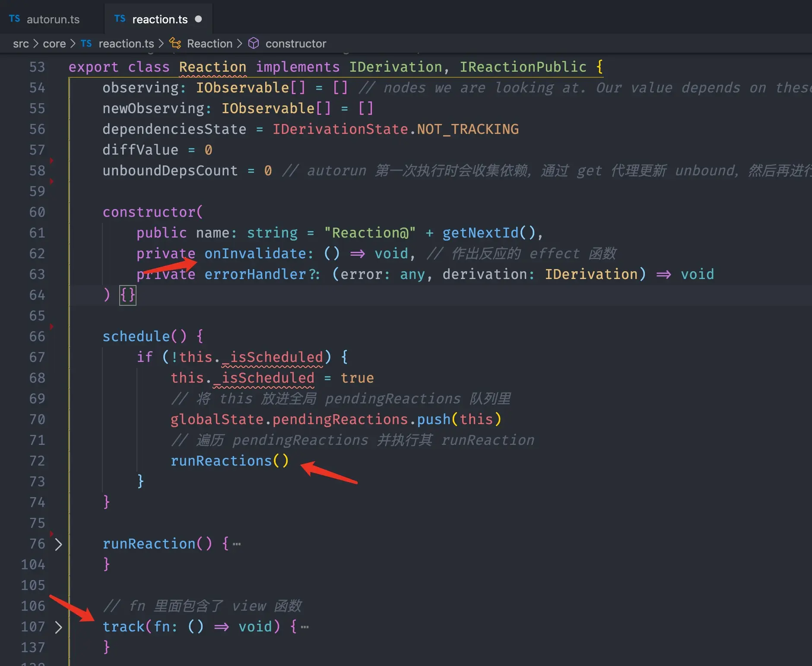
Task: Click the "Reaction@" string literal
Action: pyautogui.click(x=370, y=233)
